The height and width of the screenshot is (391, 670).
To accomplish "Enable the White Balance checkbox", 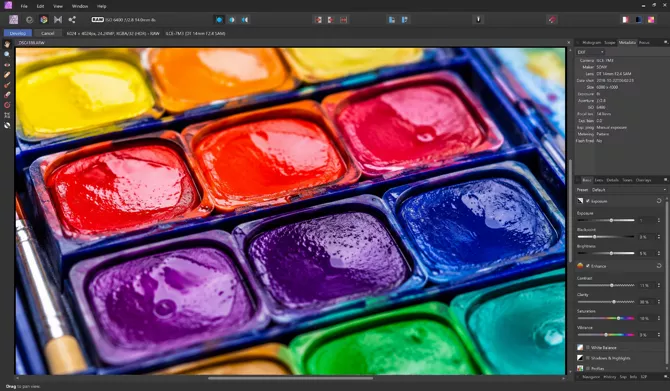I will pos(588,347).
